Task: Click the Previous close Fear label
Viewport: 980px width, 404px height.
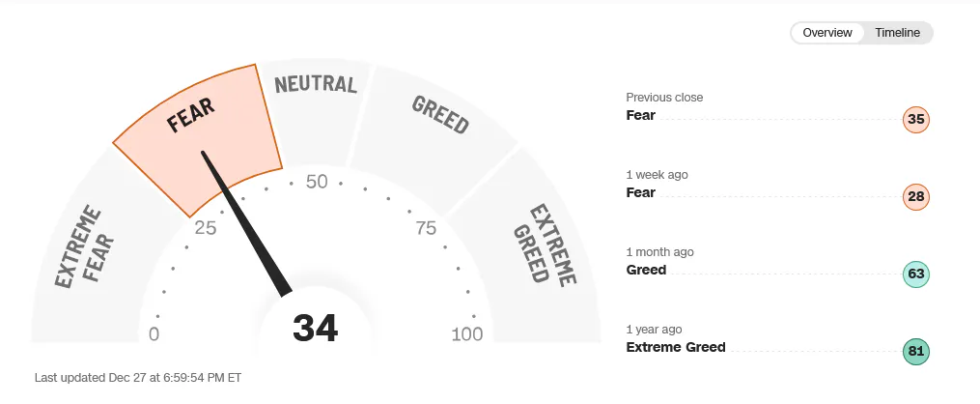Action: tap(641, 115)
